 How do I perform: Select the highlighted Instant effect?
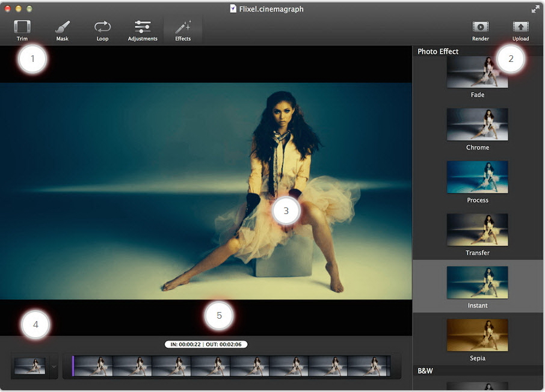click(x=477, y=283)
